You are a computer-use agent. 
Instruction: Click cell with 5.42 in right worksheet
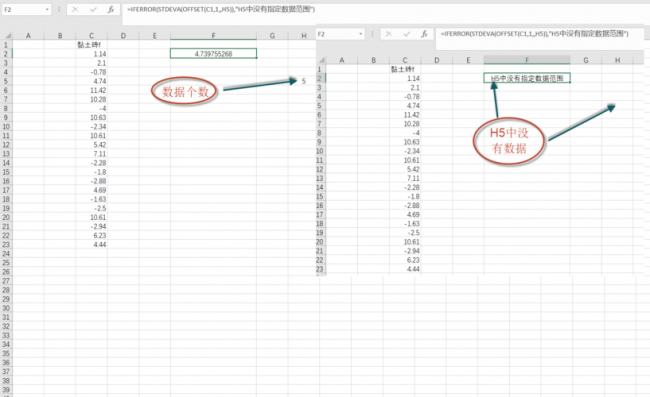[x=405, y=169]
